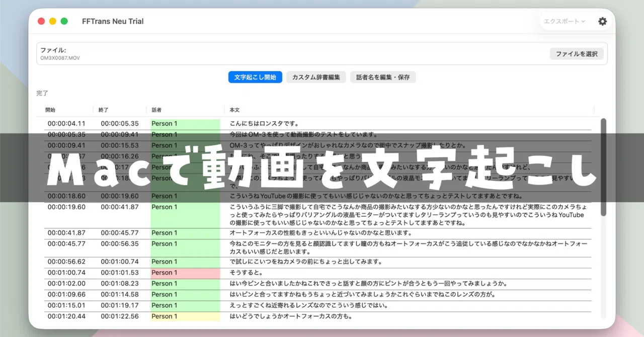
Task: Click the 本文 column header
Action: coord(234,110)
